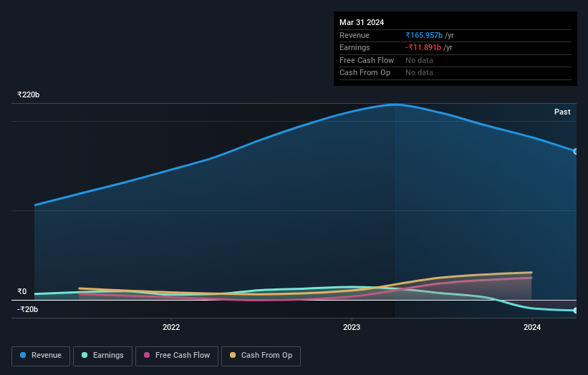The height and width of the screenshot is (375, 588).
Task: Click the Earnings tooltip row label
Action: (355, 47)
